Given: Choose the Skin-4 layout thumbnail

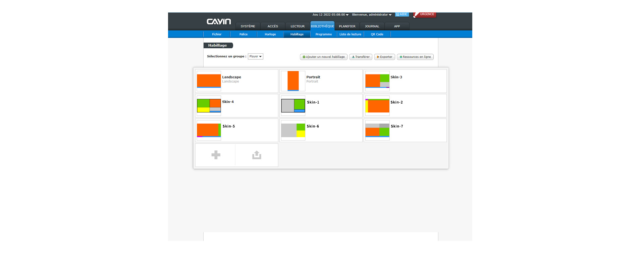Looking at the screenshot, I should [x=209, y=105].
